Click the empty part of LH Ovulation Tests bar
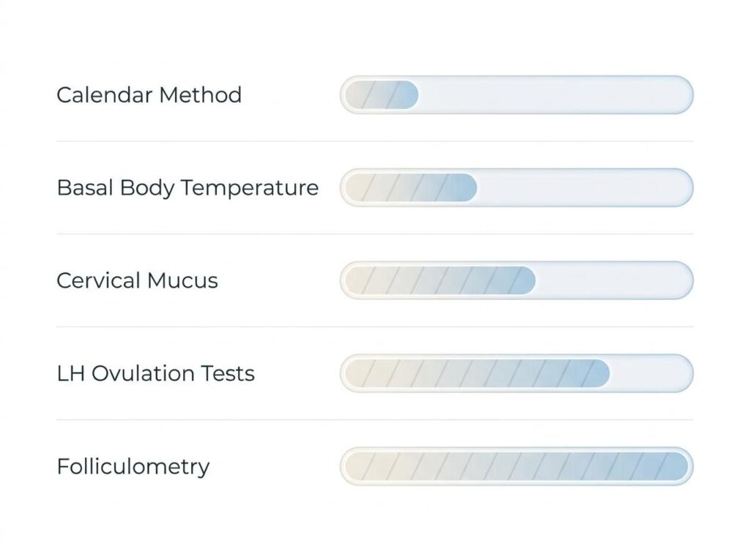The width and height of the screenshot is (750, 560). pyautogui.click(x=650, y=373)
